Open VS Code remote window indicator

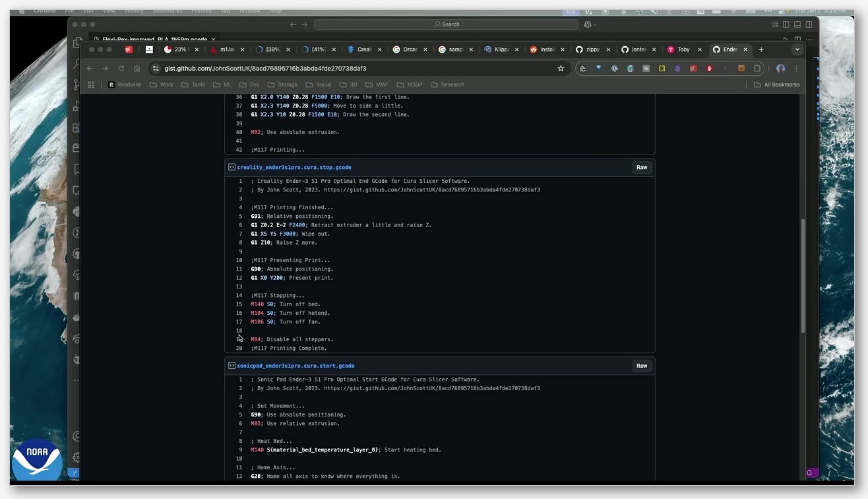click(75, 473)
